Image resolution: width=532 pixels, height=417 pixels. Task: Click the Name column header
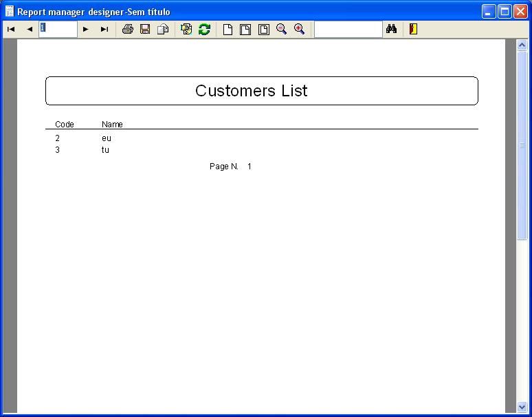(112, 125)
